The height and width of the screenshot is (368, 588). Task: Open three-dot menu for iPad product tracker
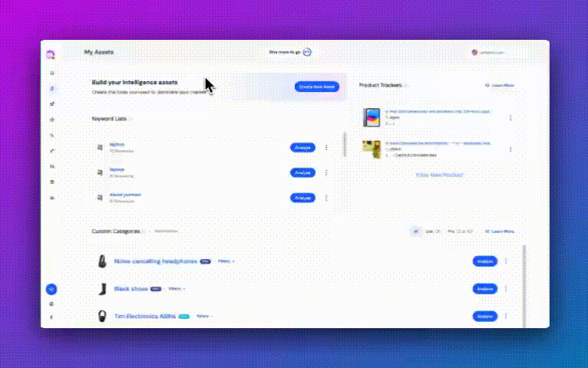510,117
